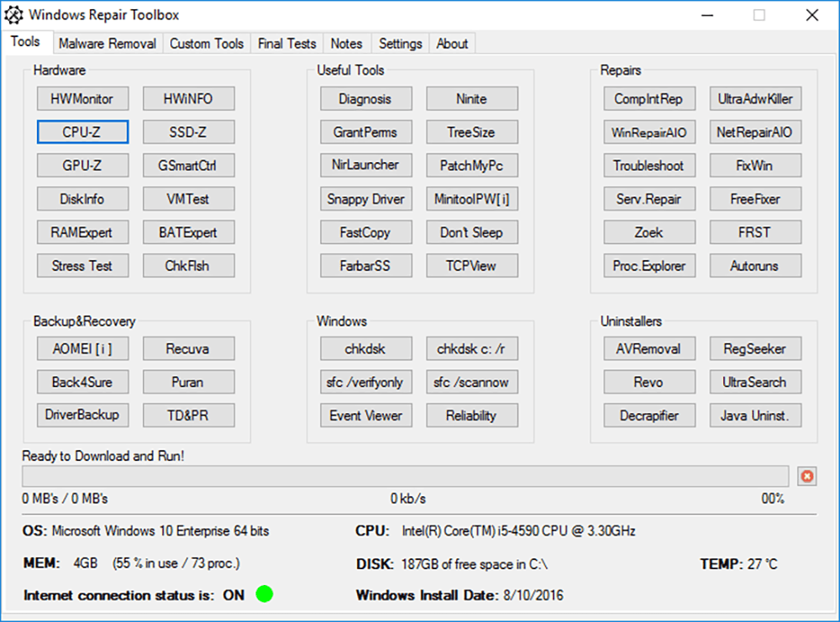The width and height of the screenshot is (840, 622).
Task: Run UltraAdwKiller
Action: point(755,98)
